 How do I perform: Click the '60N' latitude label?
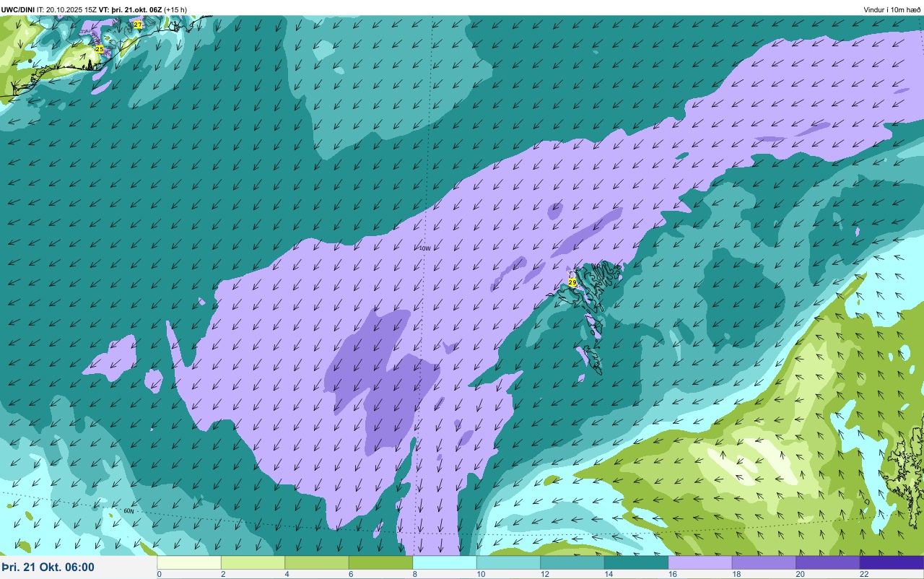pyautogui.click(x=128, y=510)
